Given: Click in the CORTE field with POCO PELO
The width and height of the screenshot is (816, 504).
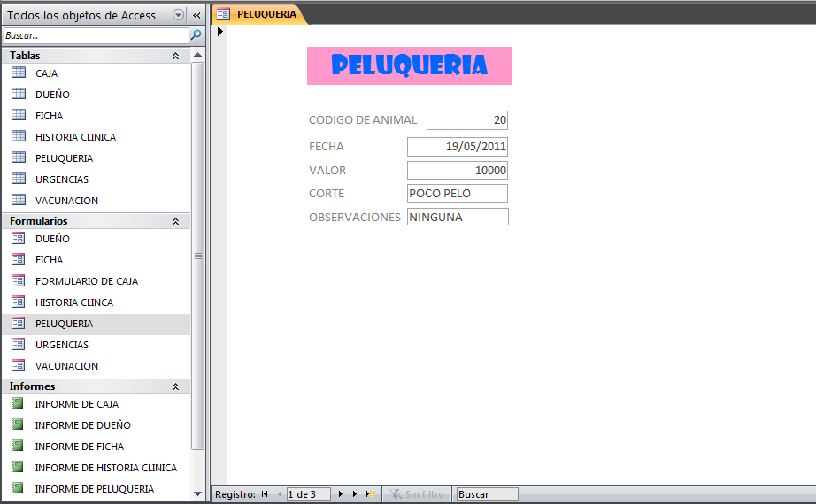Looking at the screenshot, I should (x=457, y=194).
